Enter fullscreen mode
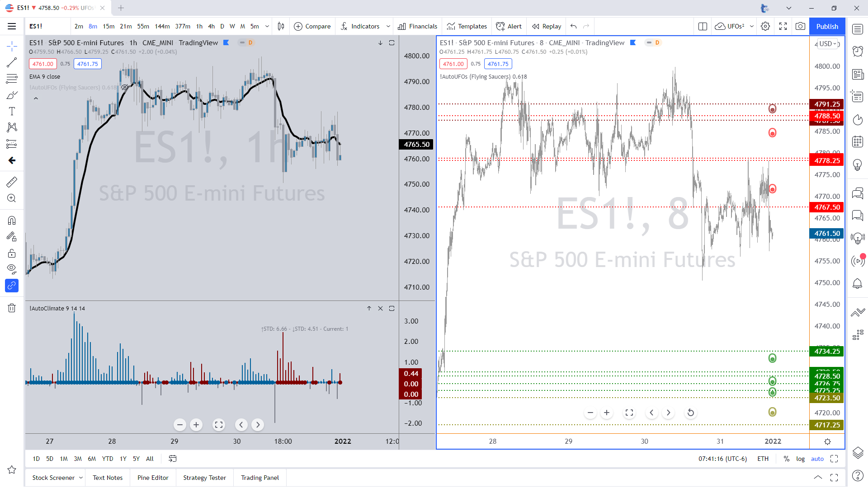 click(x=783, y=26)
